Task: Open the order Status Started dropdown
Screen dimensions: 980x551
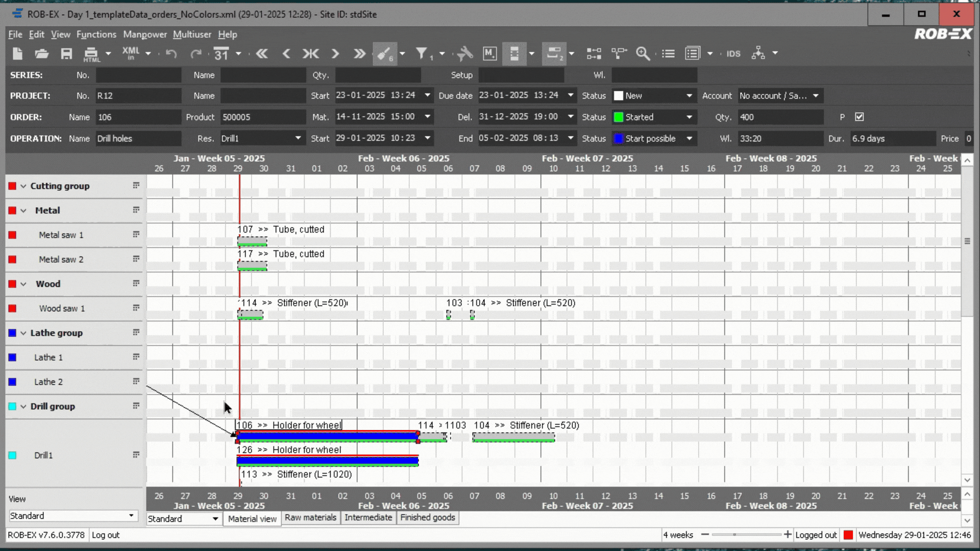Action: pos(689,117)
